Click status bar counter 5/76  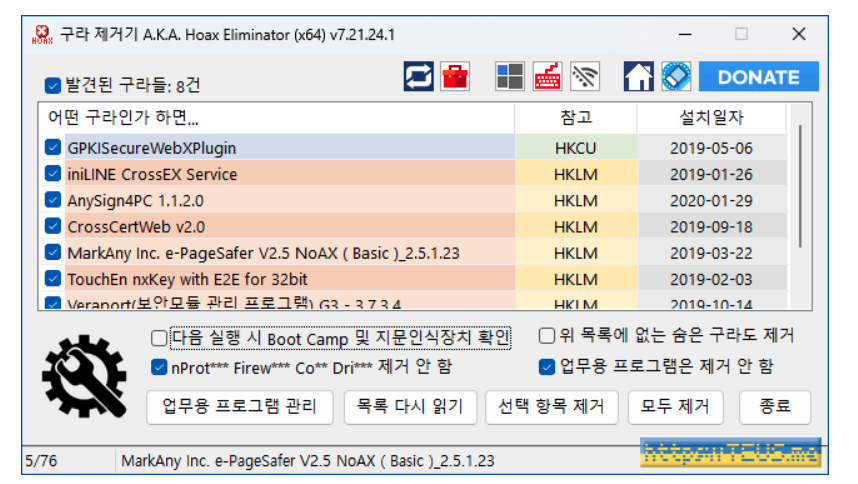point(42,461)
